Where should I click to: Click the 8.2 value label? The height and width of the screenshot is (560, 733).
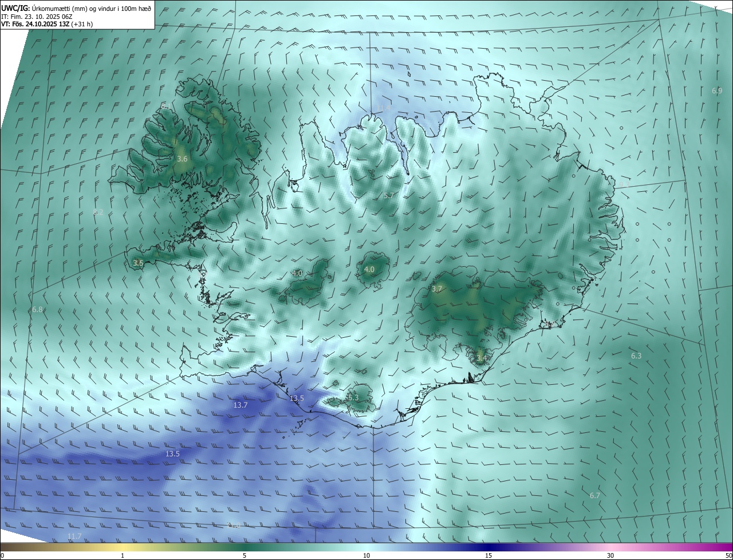point(98,212)
